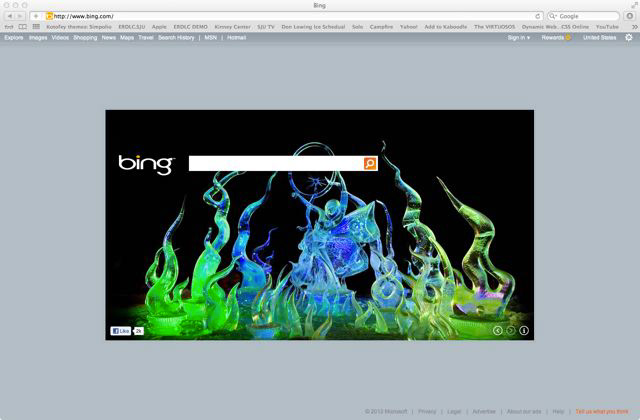Click into the Bing search input box

pyautogui.click(x=276, y=164)
